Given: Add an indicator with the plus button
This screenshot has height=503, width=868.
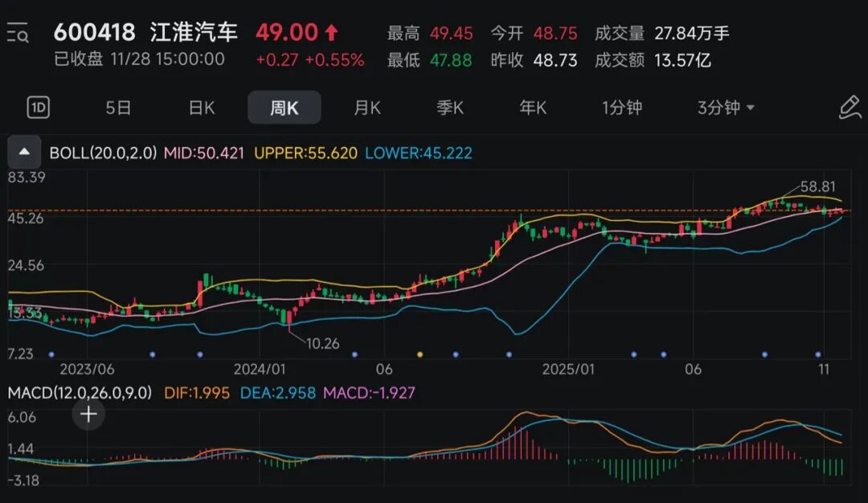Looking at the screenshot, I should point(88,414).
